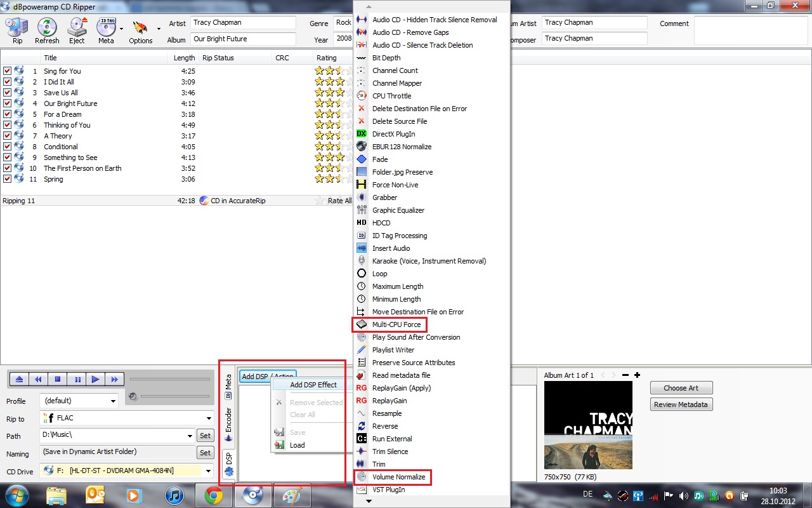Screen dimensions: 812x508
Task: Choose Multi-CPU Force menu entry
Action: (x=396, y=324)
